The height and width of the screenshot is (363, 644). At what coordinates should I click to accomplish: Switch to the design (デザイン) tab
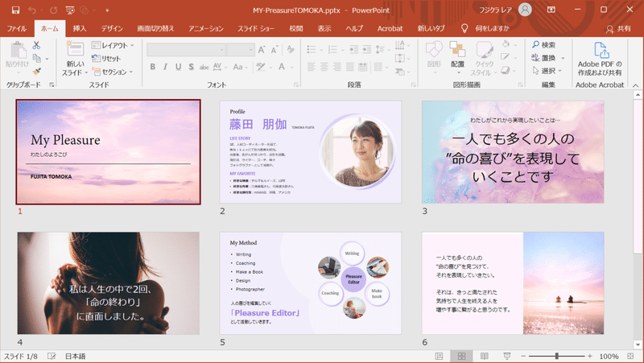click(x=112, y=28)
